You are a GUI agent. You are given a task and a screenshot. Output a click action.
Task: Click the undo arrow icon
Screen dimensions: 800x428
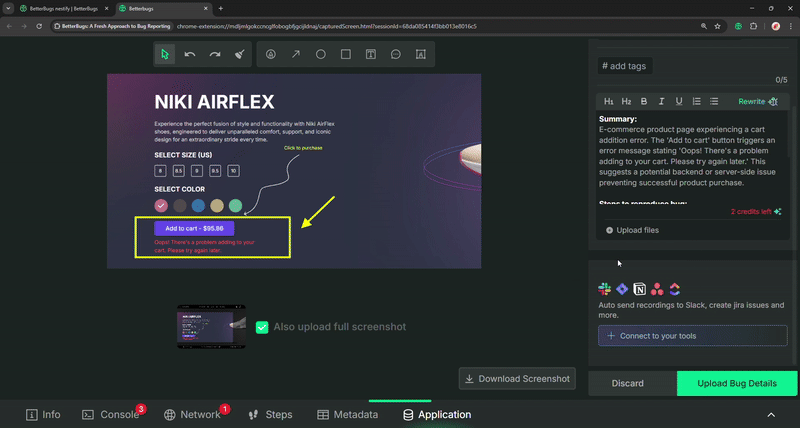[x=190, y=54]
